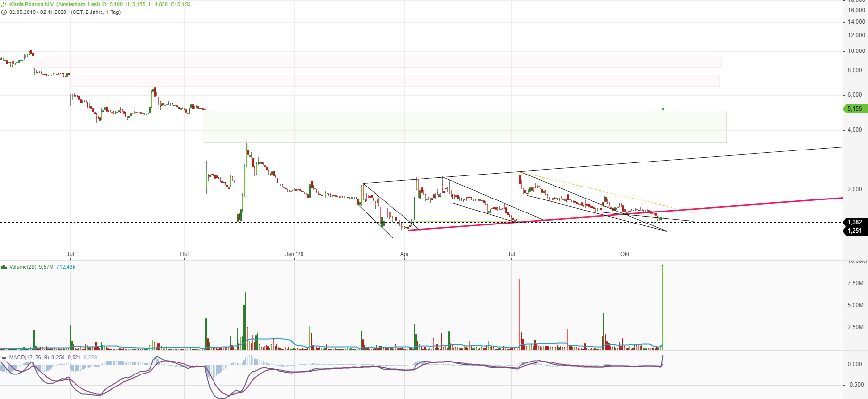
Task: Click the clock icon next to date range
Action: (x=4, y=12)
